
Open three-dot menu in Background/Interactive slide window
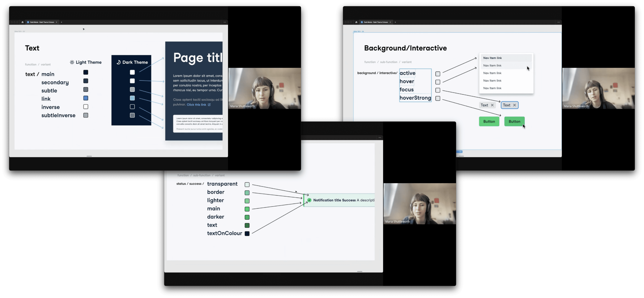pyautogui.click(x=558, y=22)
